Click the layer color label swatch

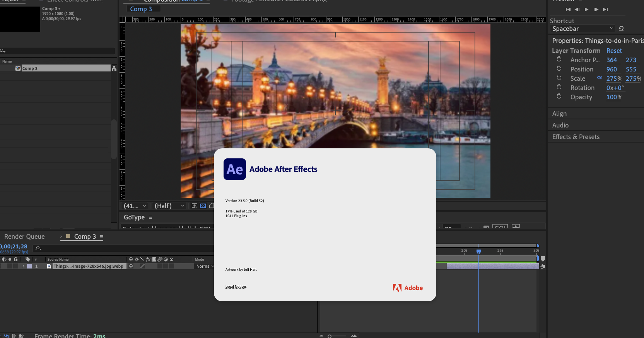pyautogui.click(x=29, y=266)
